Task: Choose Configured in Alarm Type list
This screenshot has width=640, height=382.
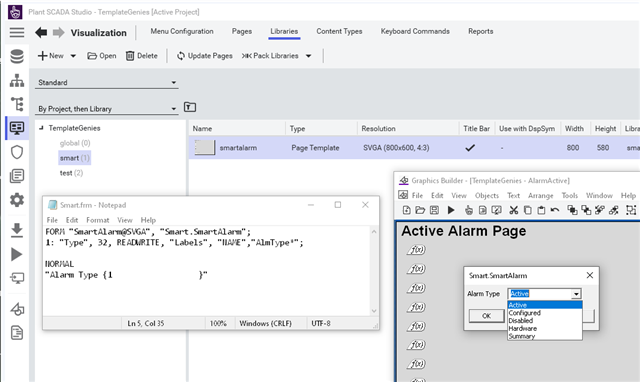Action: (524, 313)
